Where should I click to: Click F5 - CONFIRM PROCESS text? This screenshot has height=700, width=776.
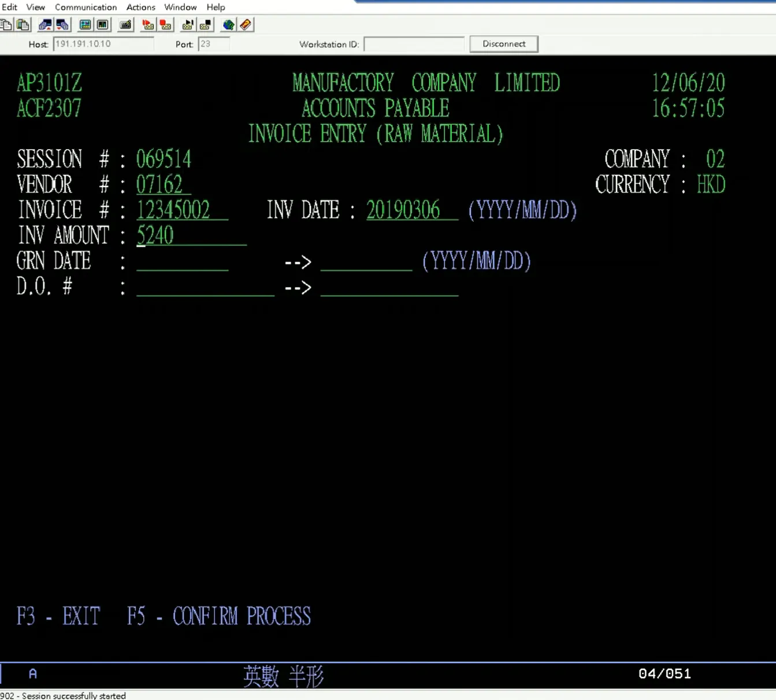(219, 616)
